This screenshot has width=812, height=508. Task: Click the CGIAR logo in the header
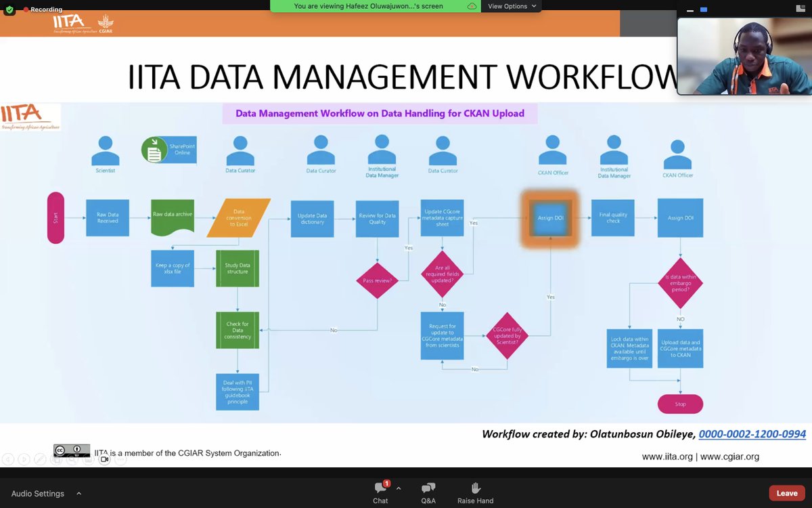(106, 23)
